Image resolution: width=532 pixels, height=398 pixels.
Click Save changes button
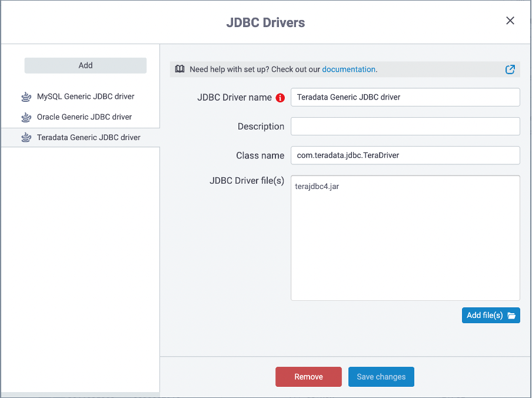[381, 377]
